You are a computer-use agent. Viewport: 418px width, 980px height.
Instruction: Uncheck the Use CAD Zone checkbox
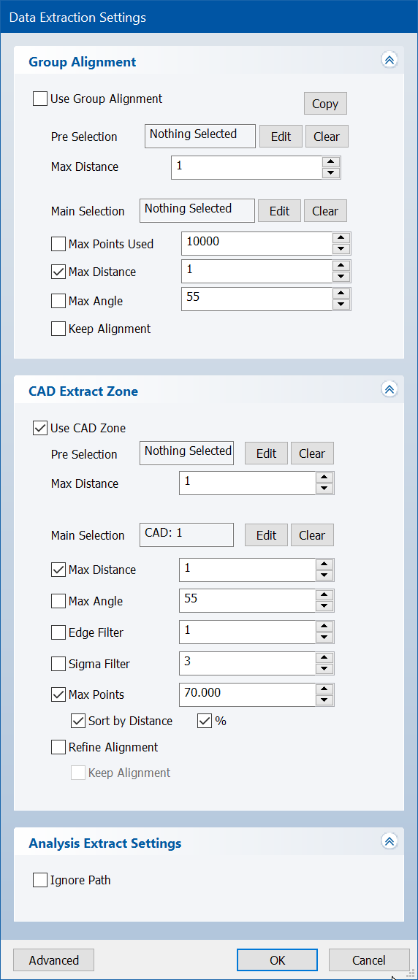(x=40, y=428)
